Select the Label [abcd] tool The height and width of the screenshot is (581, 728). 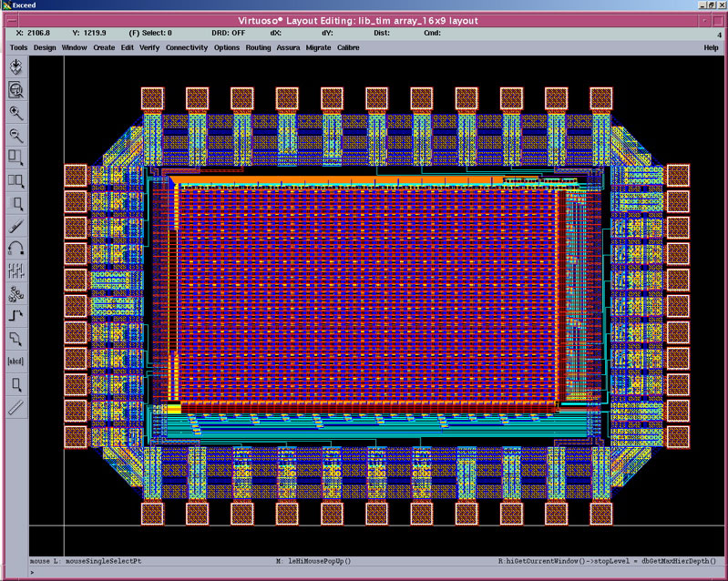coord(15,362)
